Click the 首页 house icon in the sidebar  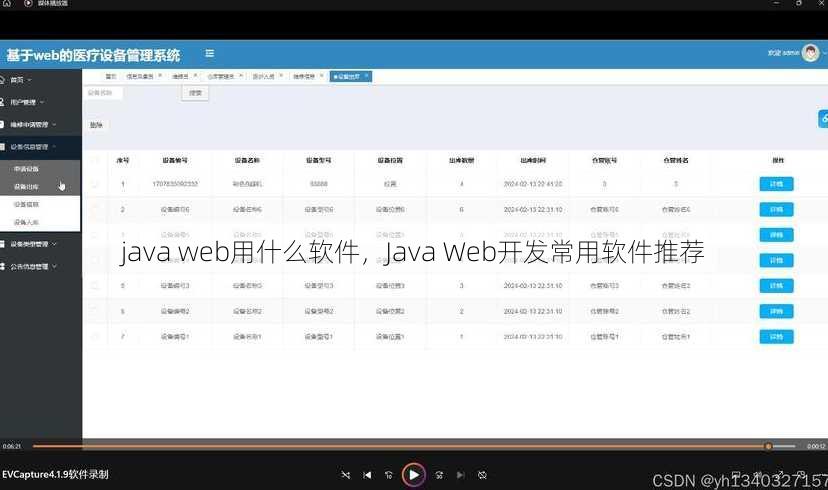(2, 80)
